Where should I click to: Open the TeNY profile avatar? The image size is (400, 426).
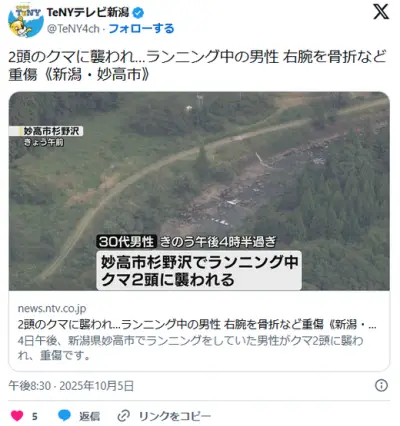pos(26,22)
